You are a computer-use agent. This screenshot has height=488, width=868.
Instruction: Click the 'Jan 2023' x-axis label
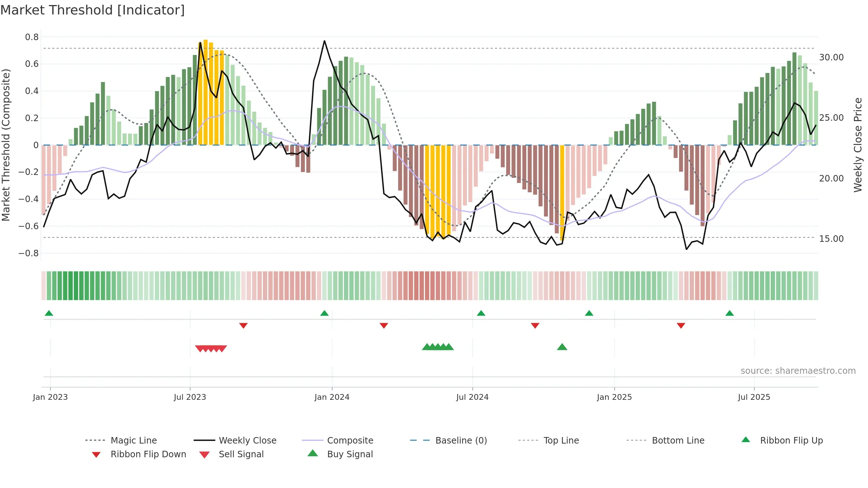tap(50, 397)
